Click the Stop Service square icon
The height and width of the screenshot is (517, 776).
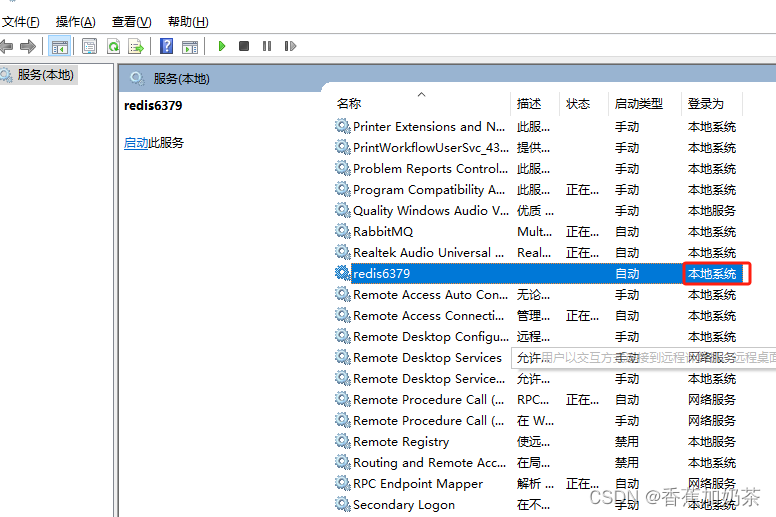click(x=243, y=46)
